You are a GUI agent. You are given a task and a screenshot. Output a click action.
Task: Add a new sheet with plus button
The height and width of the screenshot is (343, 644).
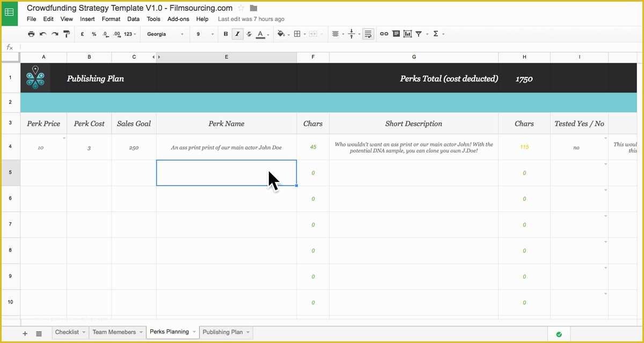(25, 333)
